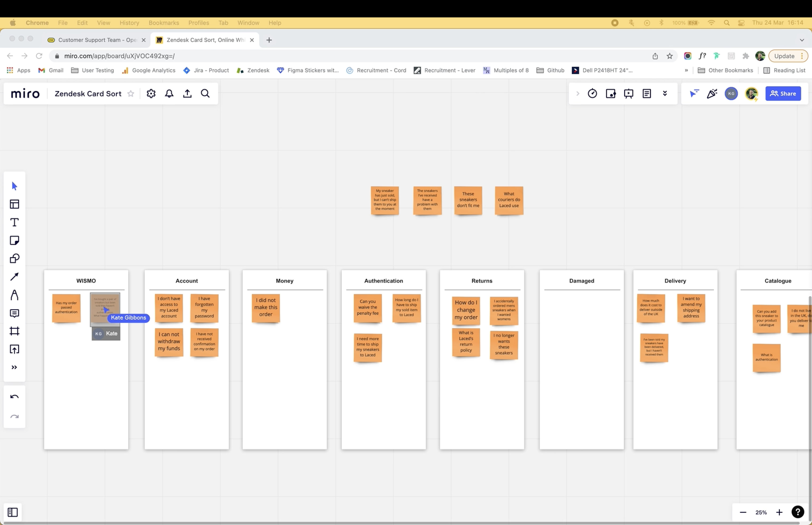The image size is (812, 525).
Task: Open a new Chrome tab
Action: pyautogui.click(x=269, y=40)
